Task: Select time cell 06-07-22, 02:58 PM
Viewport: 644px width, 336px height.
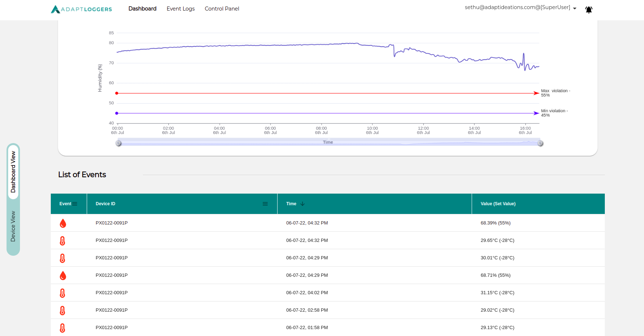Action: pos(307,310)
